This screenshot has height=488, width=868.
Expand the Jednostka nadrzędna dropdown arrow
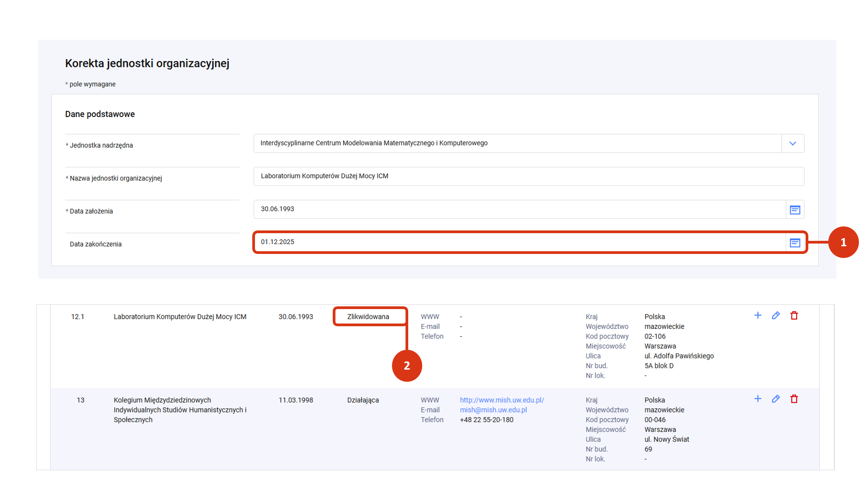coord(793,144)
